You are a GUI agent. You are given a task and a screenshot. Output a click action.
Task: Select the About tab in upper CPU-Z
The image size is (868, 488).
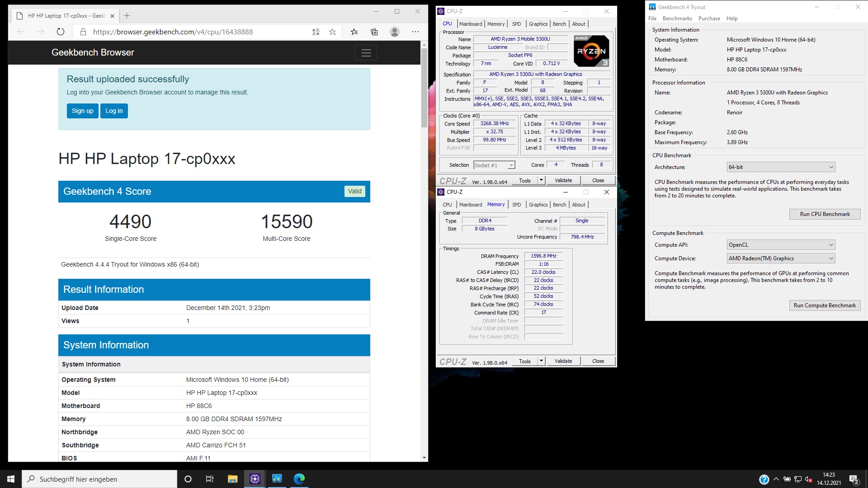[579, 24]
